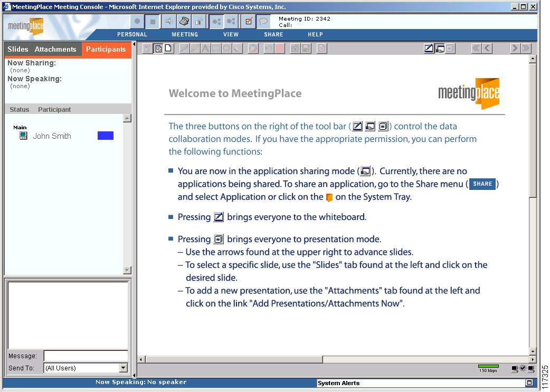Select the ellipse shape tool
550x392 pixels.
(x=226, y=49)
